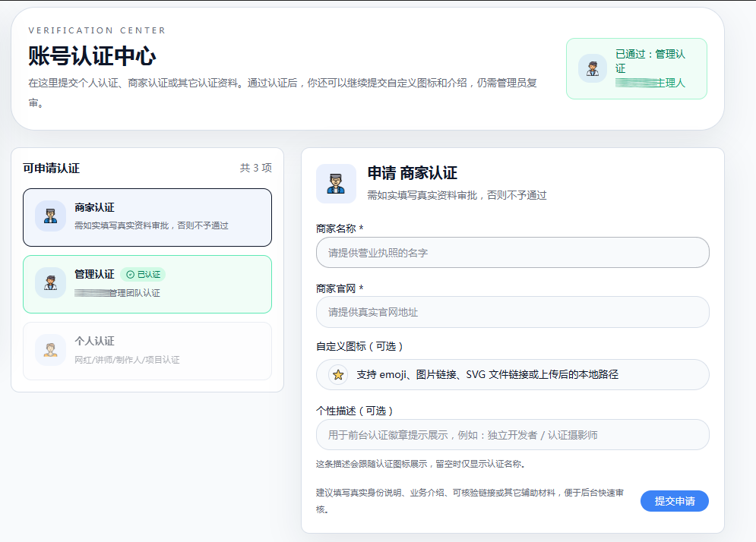Click the 可申请认证 heading
Image resolution: width=756 pixels, height=542 pixels.
pyautogui.click(x=51, y=168)
